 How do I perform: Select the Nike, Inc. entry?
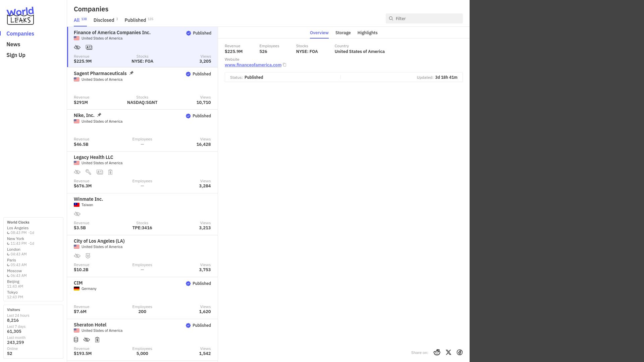tap(142, 130)
